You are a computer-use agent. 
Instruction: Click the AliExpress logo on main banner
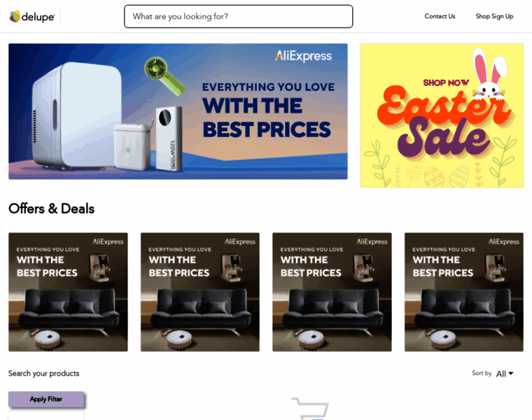tap(303, 55)
